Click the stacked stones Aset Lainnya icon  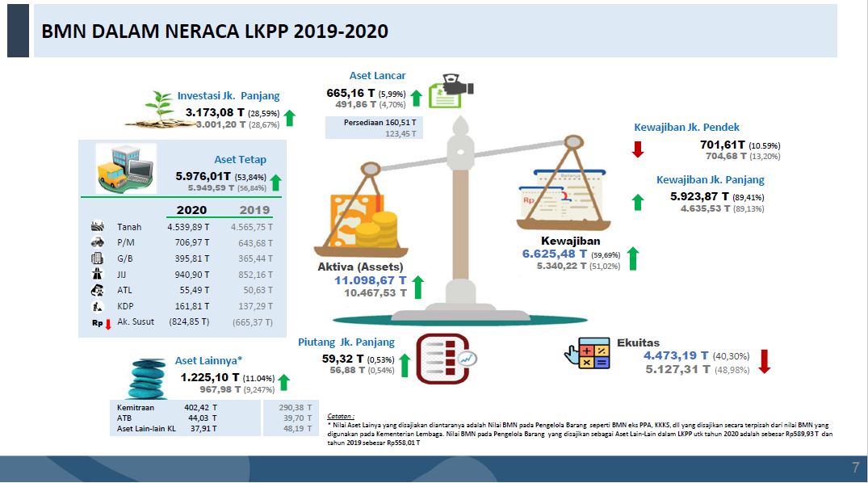click(x=147, y=379)
